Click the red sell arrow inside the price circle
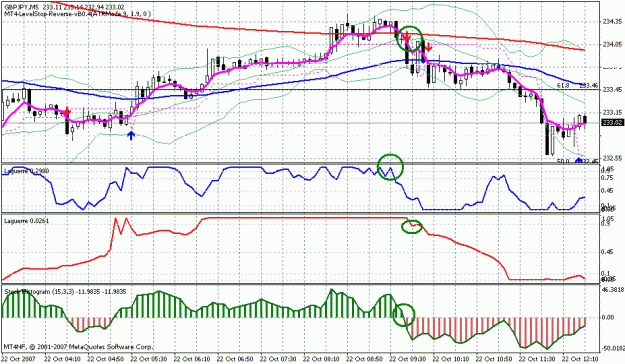 (x=406, y=37)
